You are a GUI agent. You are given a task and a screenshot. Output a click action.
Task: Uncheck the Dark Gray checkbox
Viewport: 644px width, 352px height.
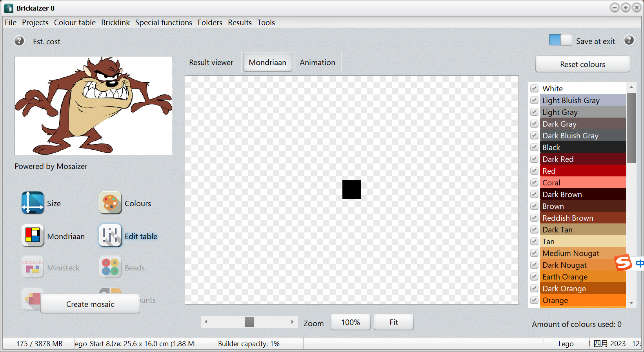534,124
